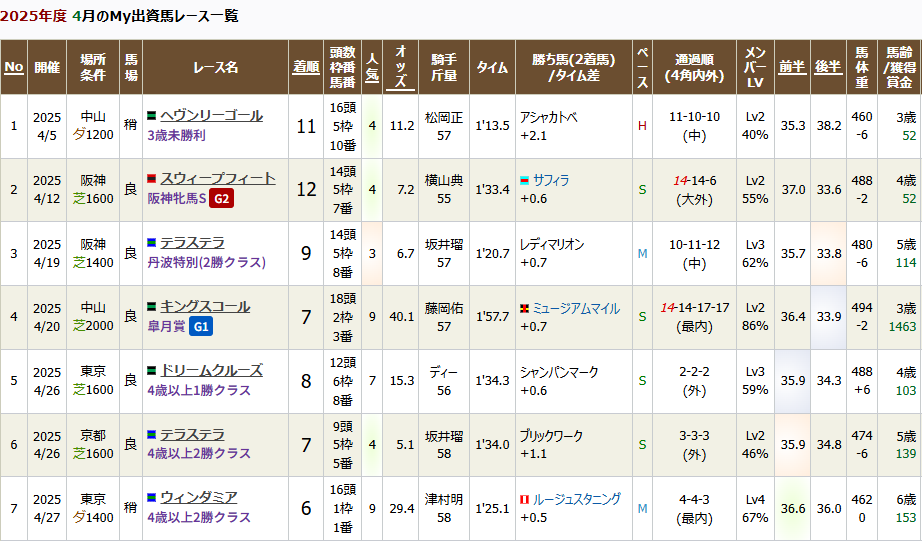Image resolution: width=922 pixels, height=541 pixels.
Task: Click the silks icon beside ウィンダミア
Action: [151, 498]
